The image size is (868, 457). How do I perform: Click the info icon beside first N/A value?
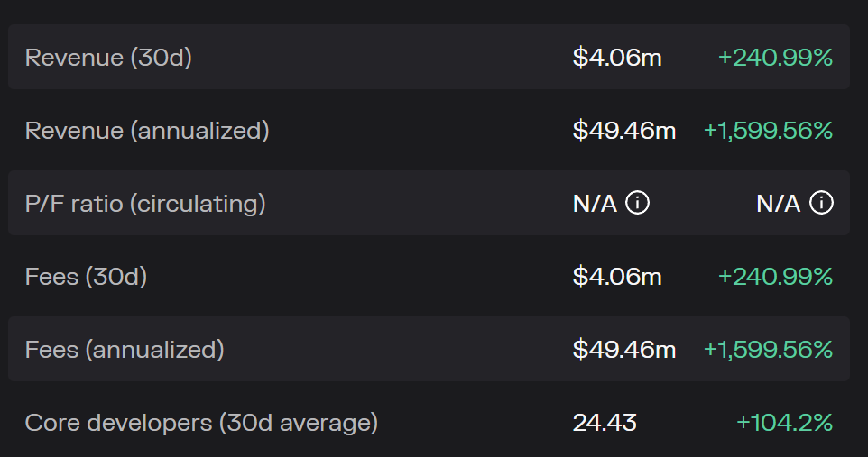pyautogui.click(x=637, y=204)
